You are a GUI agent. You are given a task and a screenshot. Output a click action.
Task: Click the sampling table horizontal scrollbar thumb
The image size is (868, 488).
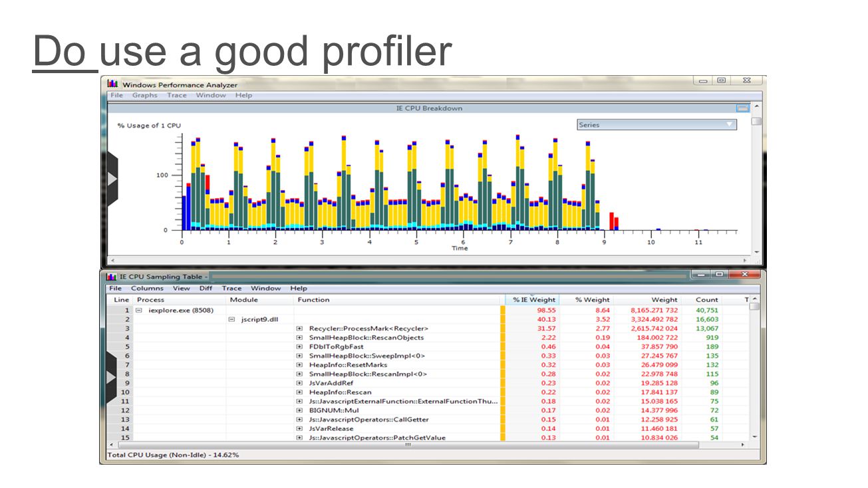(x=407, y=445)
